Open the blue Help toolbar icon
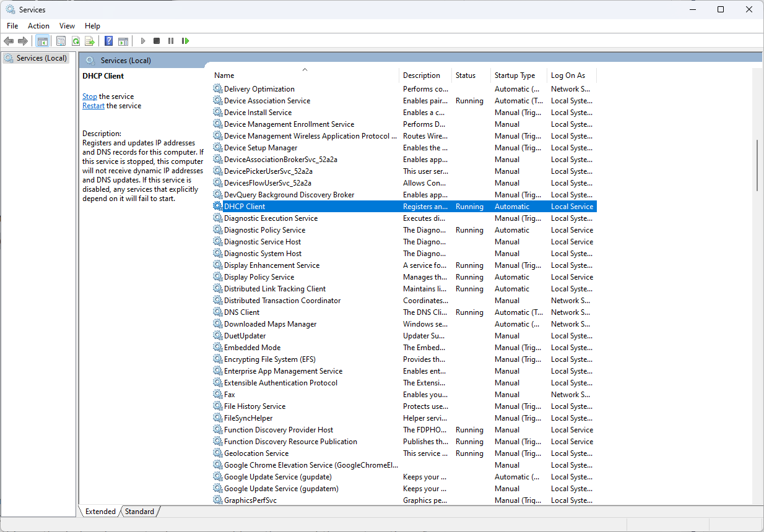The width and height of the screenshot is (764, 532). (108, 41)
